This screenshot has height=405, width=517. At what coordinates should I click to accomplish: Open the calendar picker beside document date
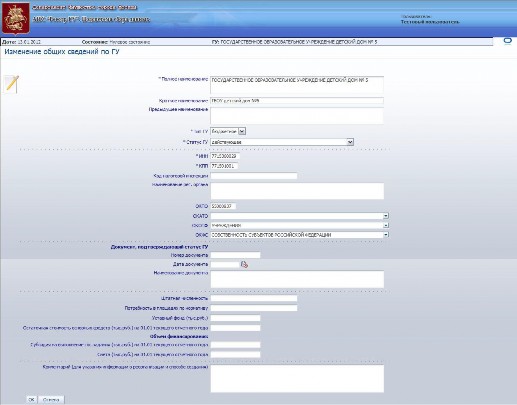click(244, 265)
